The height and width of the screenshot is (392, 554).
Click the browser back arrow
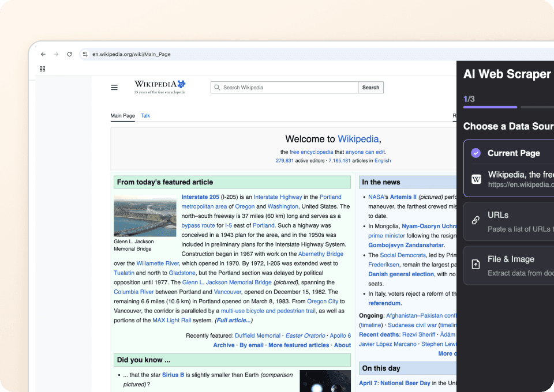43,54
